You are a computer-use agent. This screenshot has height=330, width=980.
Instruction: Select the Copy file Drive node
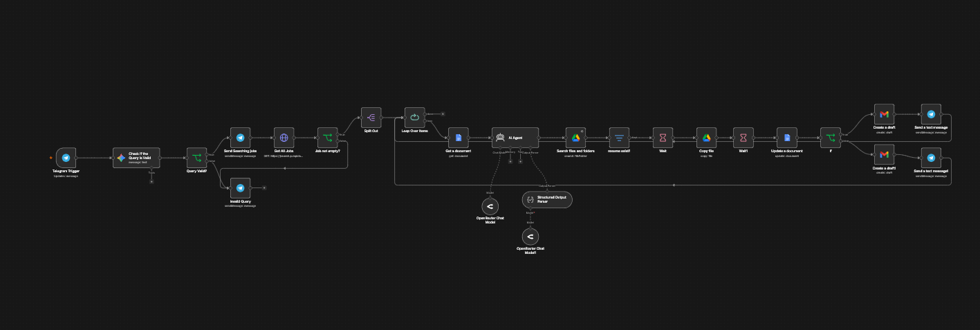click(x=706, y=138)
